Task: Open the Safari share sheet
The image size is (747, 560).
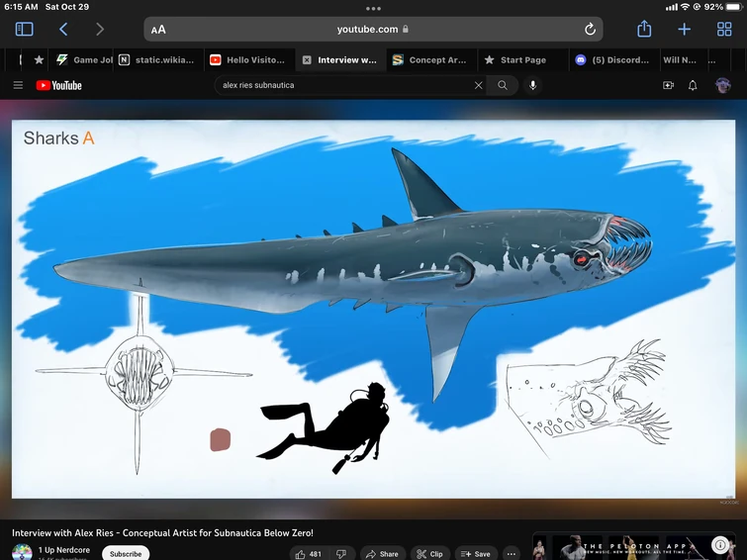Action: click(644, 29)
